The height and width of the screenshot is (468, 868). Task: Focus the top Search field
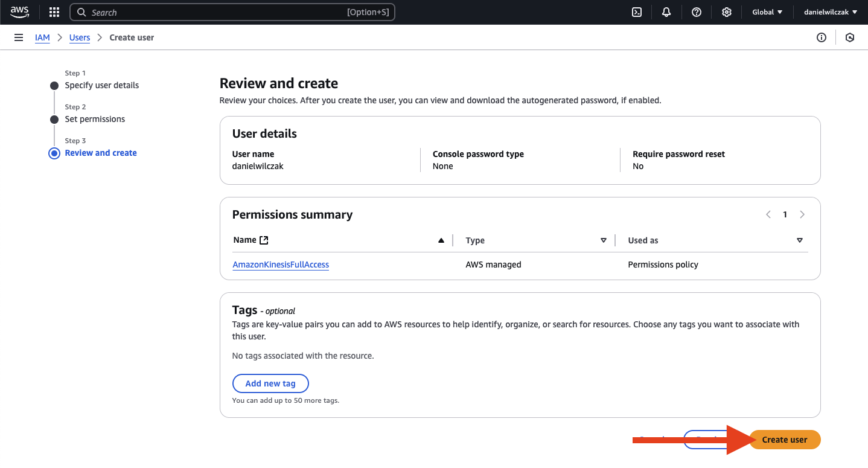[x=232, y=12]
